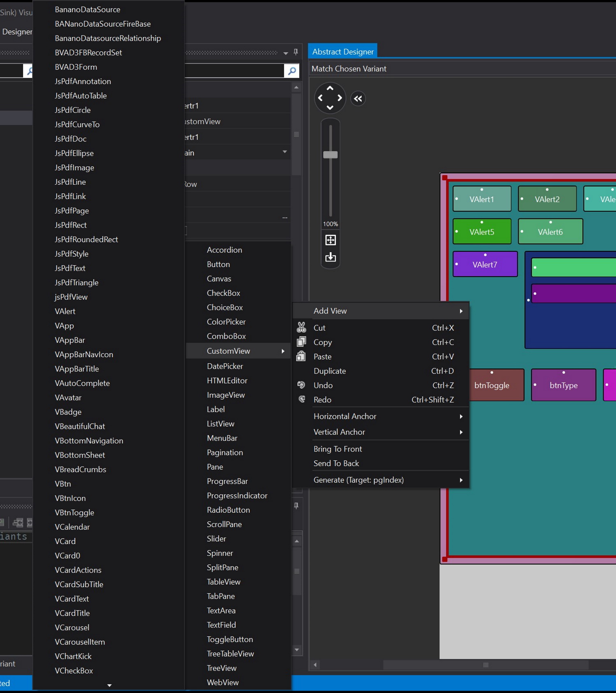Click the download arrow icon under zoom controls
Image resolution: width=616 pixels, height=693 pixels.
click(x=331, y=257)
